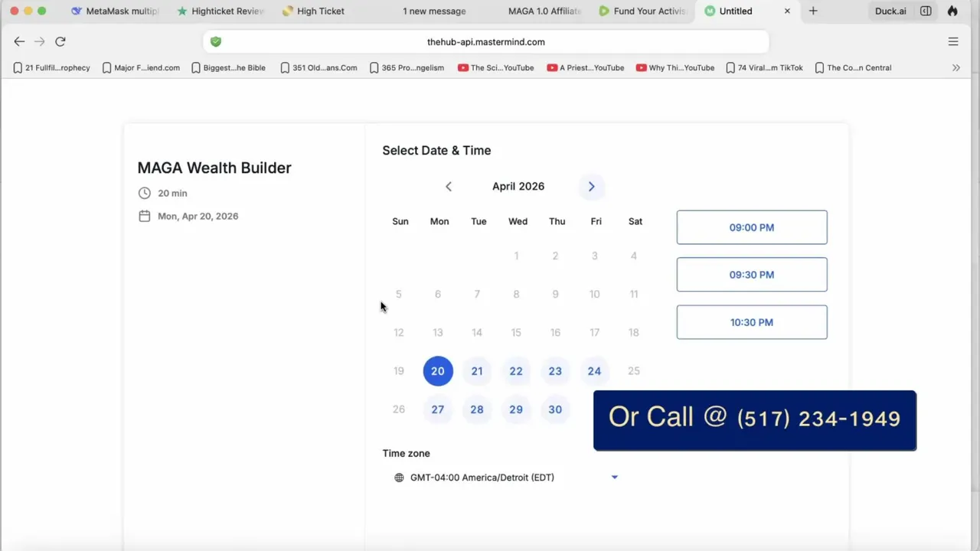Open Major F...iend.com bookmark

[x=141, y=67]
